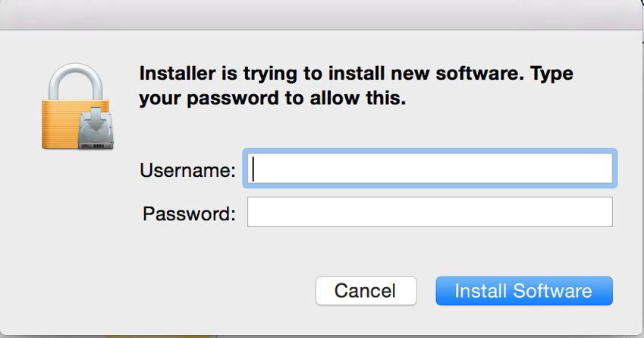The height and width of the screenshot is (338, 644).
Task: Click the "your password to allow this" text
Action: [x=273, y=99]
